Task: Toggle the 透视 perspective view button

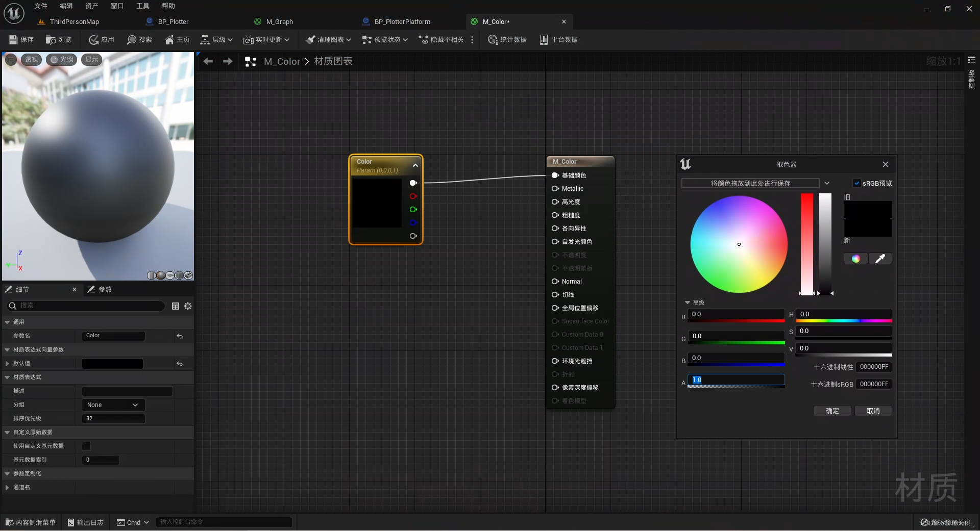Action: [31, 60]
